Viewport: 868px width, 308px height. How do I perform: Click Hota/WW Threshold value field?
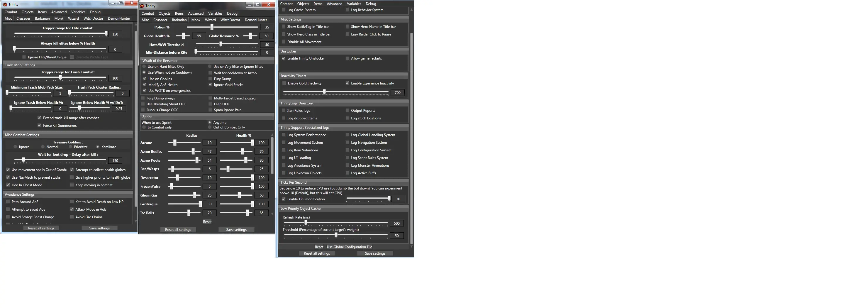[x=267, y=45]
